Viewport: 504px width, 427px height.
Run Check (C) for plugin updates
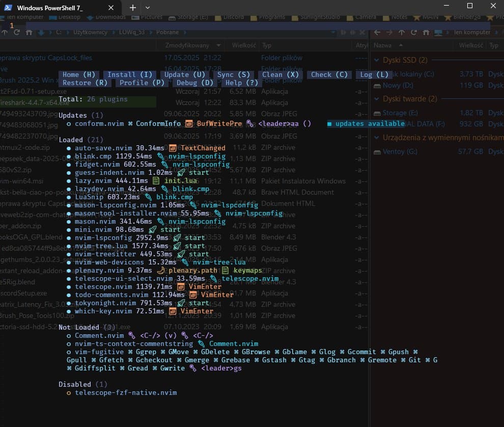tap(329, 75)
